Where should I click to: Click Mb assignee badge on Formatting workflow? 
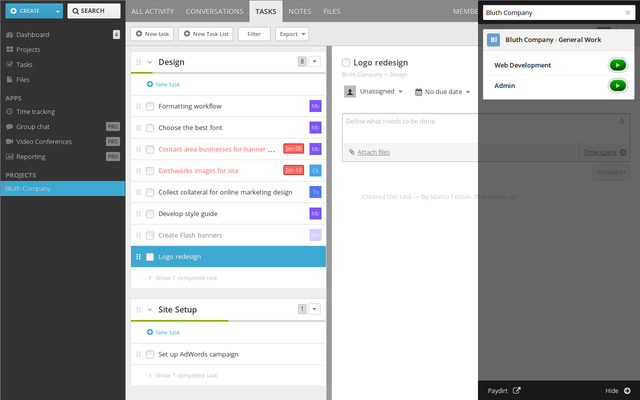coord(315,106)
